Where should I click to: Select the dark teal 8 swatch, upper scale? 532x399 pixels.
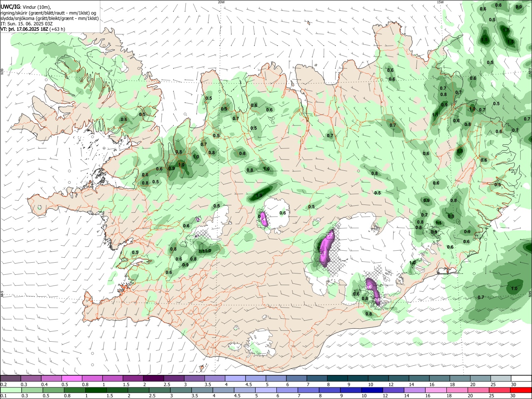pyautogui.click(x=337, y=379)
